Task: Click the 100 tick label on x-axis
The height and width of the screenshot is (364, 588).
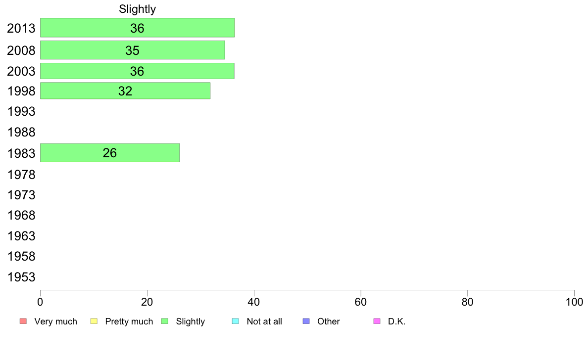Action: (x=574, y=301)
